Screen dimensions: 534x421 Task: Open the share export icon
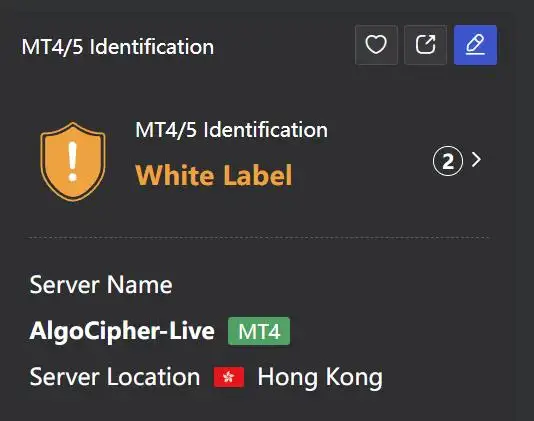425,45
